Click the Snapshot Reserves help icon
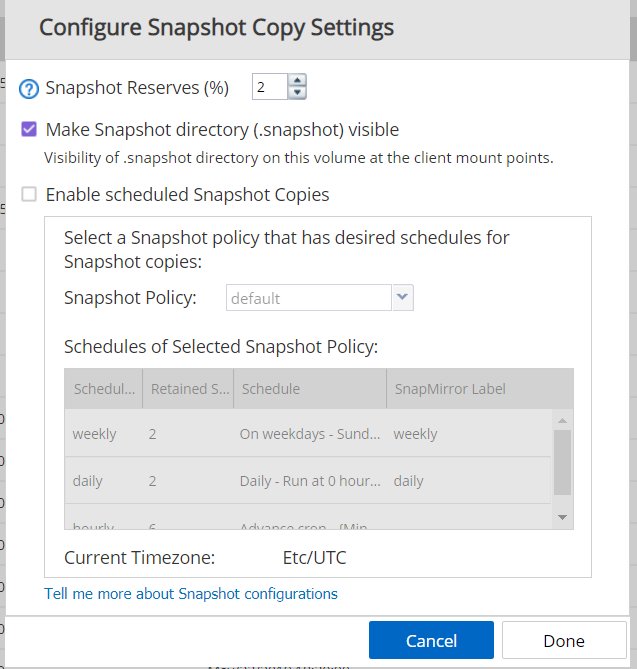The width and height of the screenshot is (637, 669). (28, 89)
